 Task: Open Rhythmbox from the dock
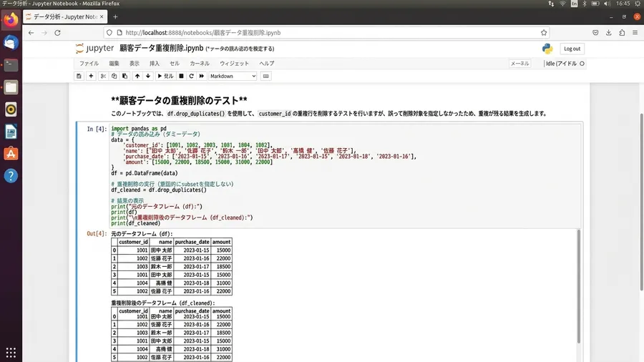pyautogui.click(x=11, y=109)
